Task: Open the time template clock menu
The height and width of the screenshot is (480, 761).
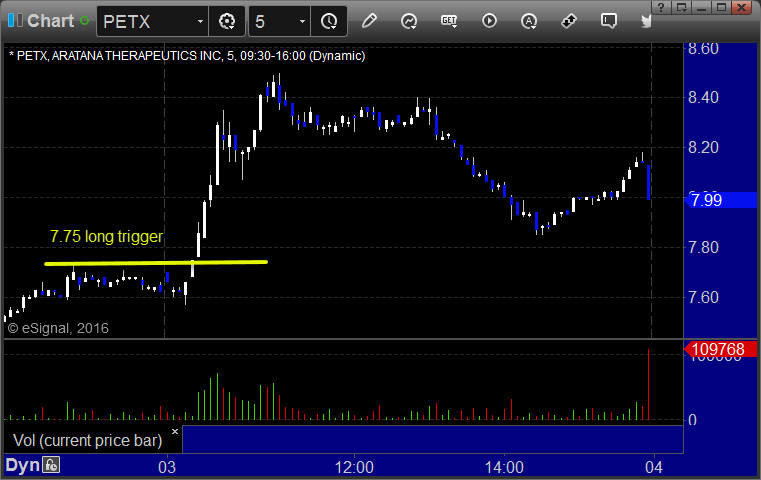Action: click(329, 21)
